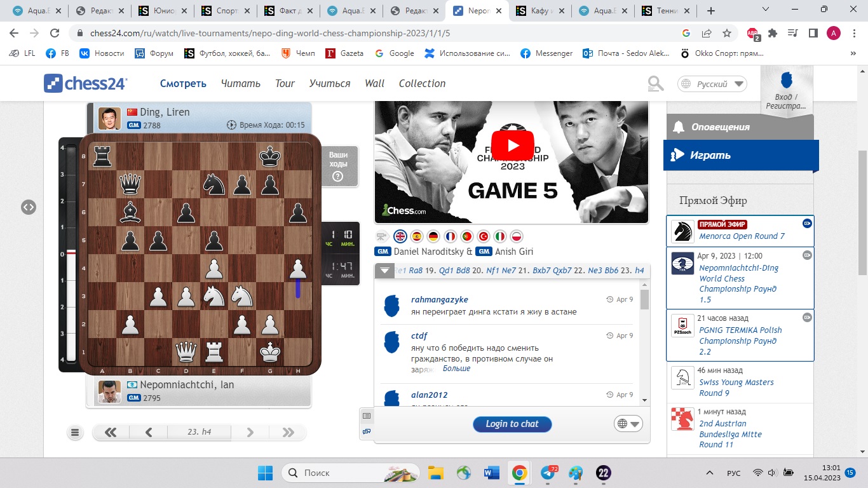This screenshot has width=868, height=488.
Task: Open the Collection menu item
Action: 422,84
